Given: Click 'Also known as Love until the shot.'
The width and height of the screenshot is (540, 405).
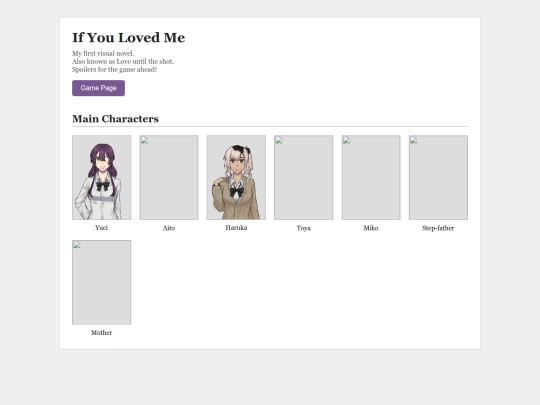Looking at the screenshot, I should point(123,61).
